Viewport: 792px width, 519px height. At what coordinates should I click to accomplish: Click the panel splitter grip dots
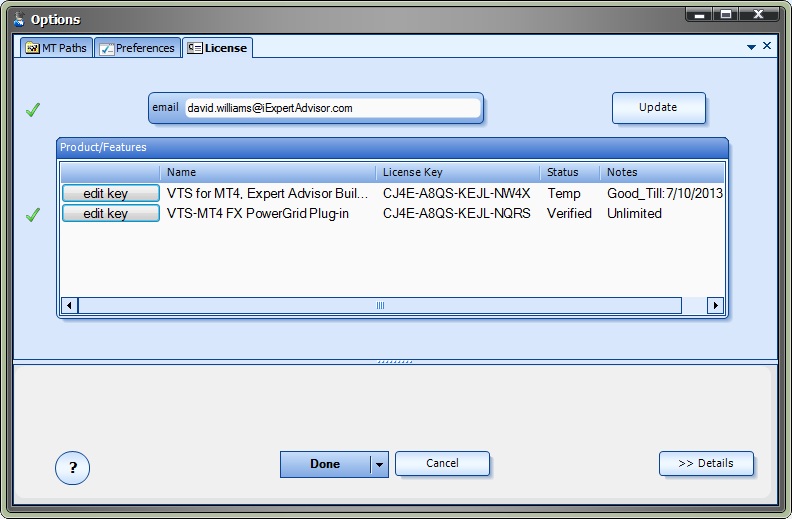pyautogui.click(x=395, y=361)
